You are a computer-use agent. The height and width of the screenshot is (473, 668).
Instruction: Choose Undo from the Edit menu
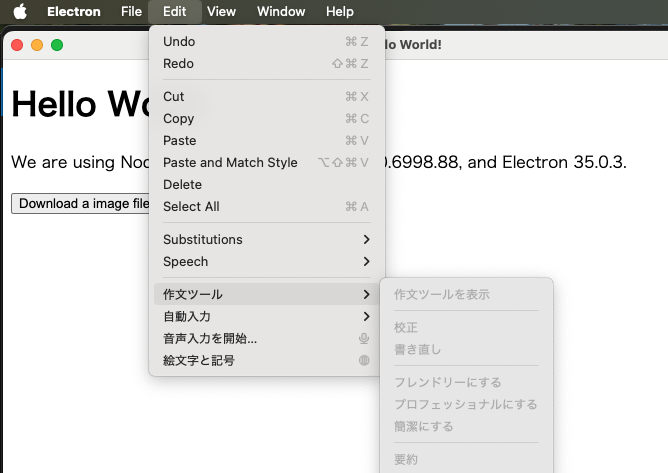pyautogui.click(x=267, y=41)
